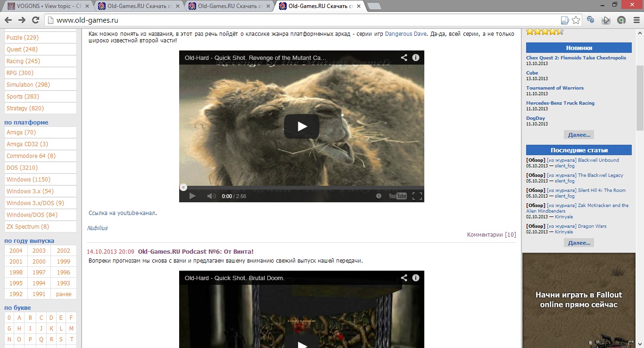
Task: Go forward in browser history
Action: click(22, 20)
